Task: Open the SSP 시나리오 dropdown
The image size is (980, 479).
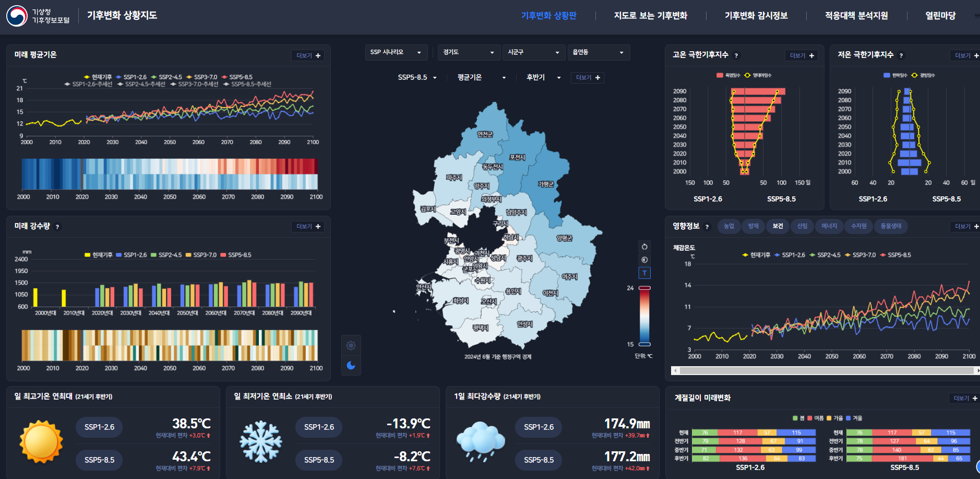Action: click(x=396, y=52)
